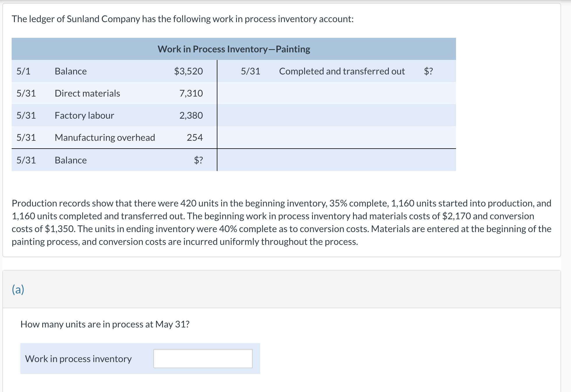Click the 5/1 date cell
The width and height of the screenshot is (571, 392).
(x=23, y=71)
